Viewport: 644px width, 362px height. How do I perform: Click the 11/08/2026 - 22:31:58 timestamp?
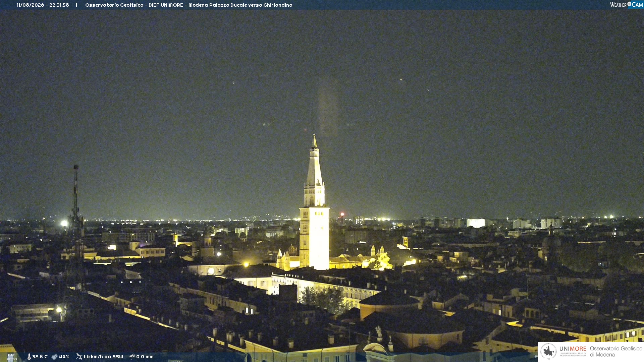(43, 5)
